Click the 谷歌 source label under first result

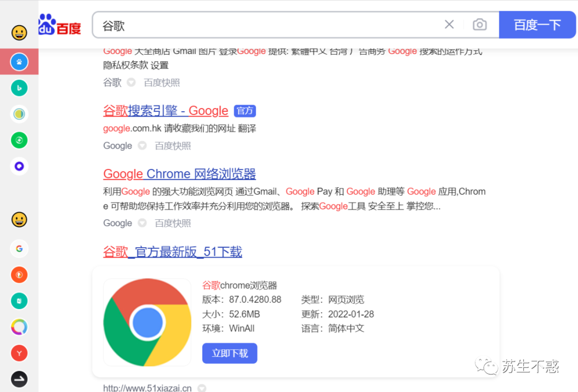[x=112, y=82]
